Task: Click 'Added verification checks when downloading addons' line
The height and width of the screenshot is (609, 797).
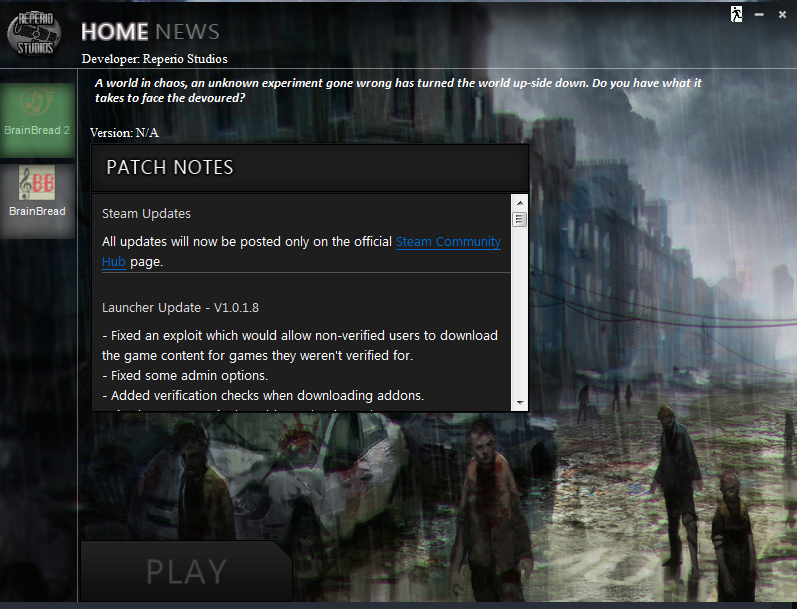Action: pyautogui.click(x=263, y=395)
